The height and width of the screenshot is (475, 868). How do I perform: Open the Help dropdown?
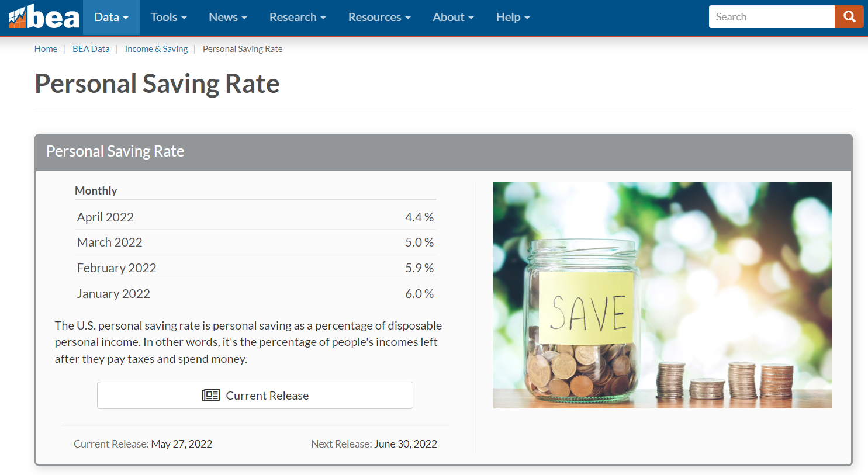coord(513,18)
